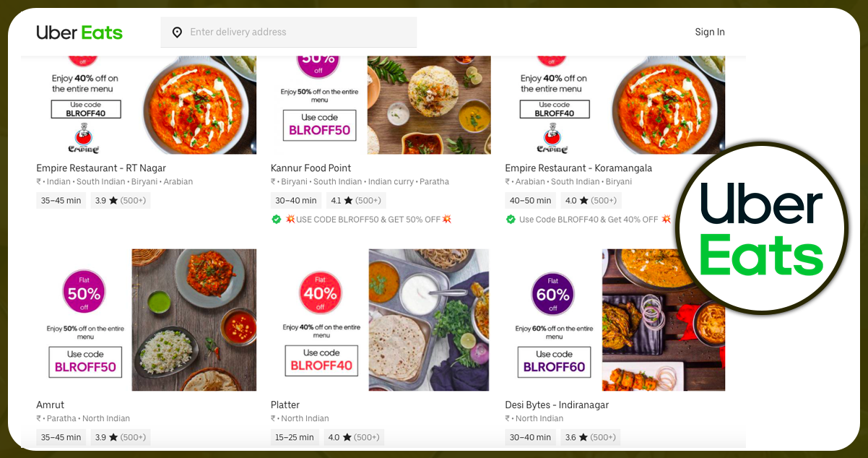Click the location pin icon in the address bar

178,32
